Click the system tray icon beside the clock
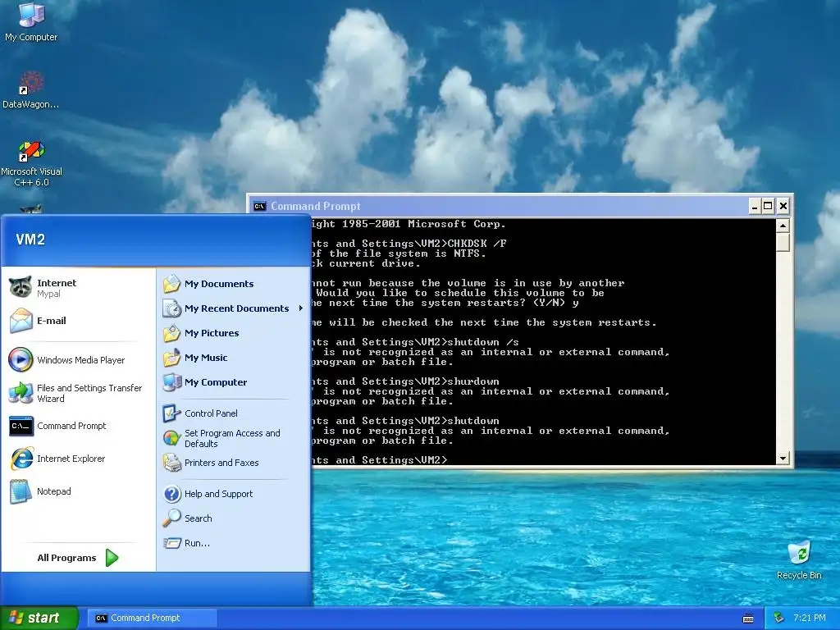Screen dimensions: 840x630 point(779,619)
